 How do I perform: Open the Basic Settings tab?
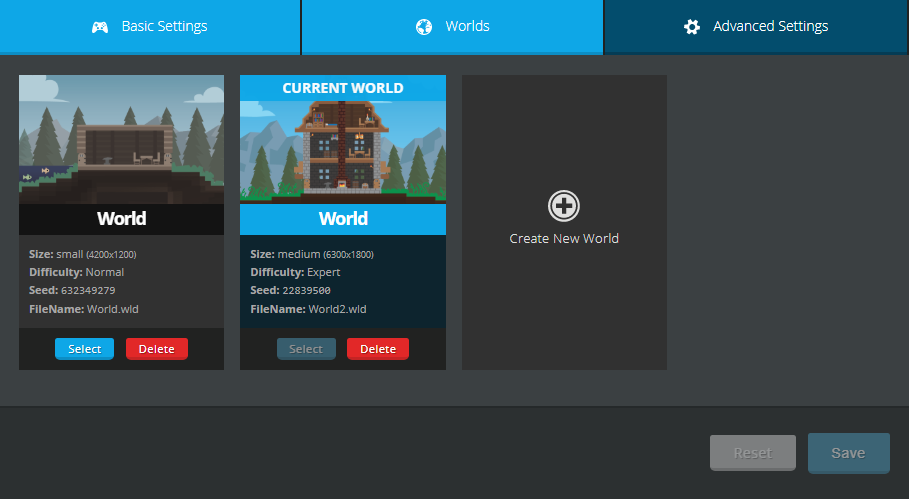click(150, 27)
